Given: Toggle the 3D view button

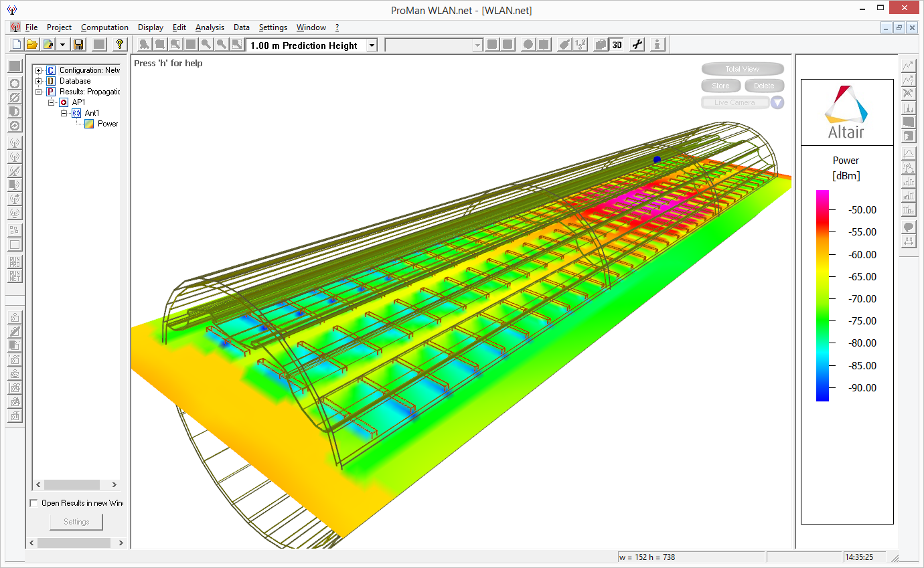Looking at the screenshot, I should pos(617,45).
